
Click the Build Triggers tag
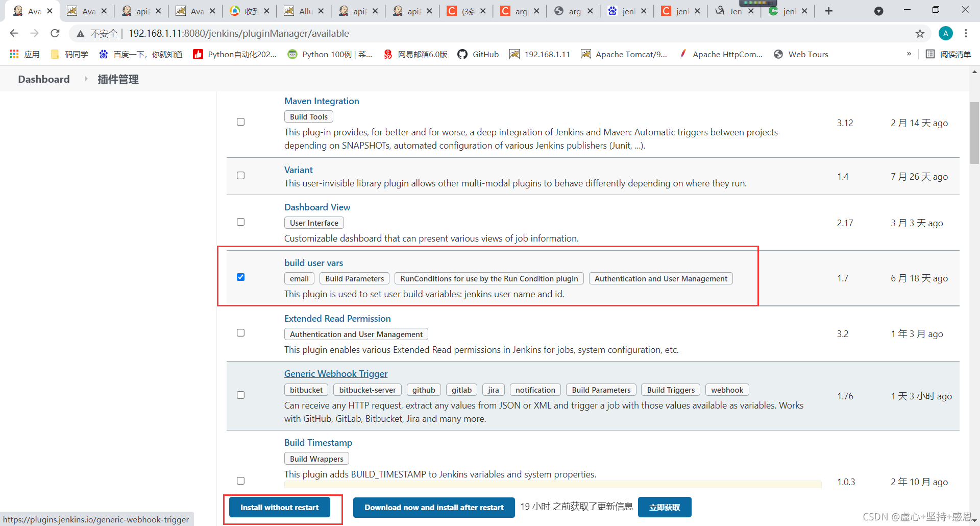(x=671, y=390)
